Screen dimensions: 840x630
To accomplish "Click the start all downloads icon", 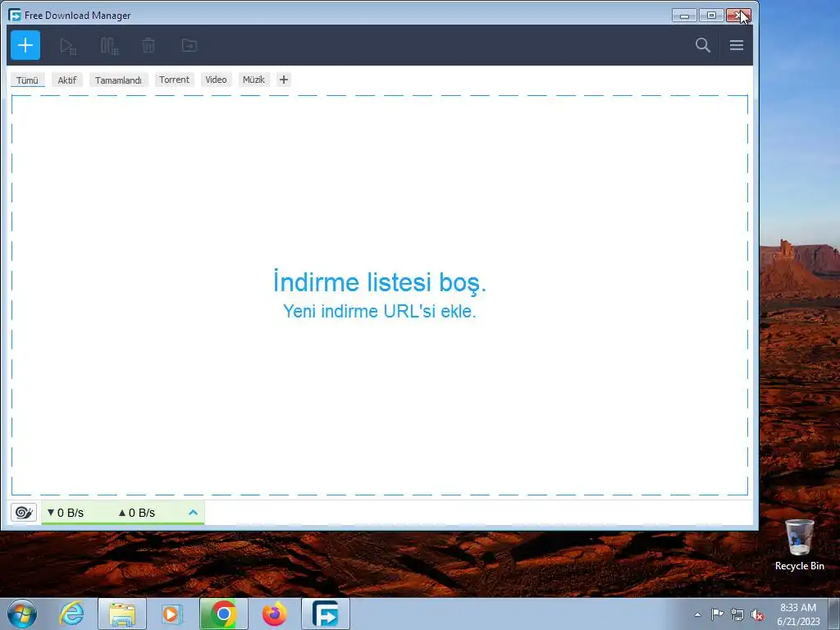I will pos(68,46).
